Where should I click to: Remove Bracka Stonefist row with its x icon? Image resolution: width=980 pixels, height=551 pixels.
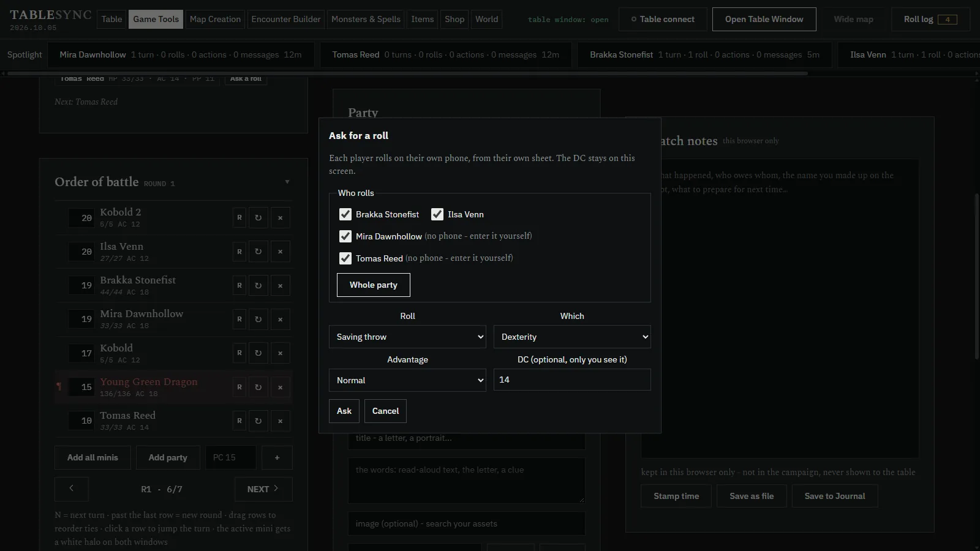tap(281, 285)
